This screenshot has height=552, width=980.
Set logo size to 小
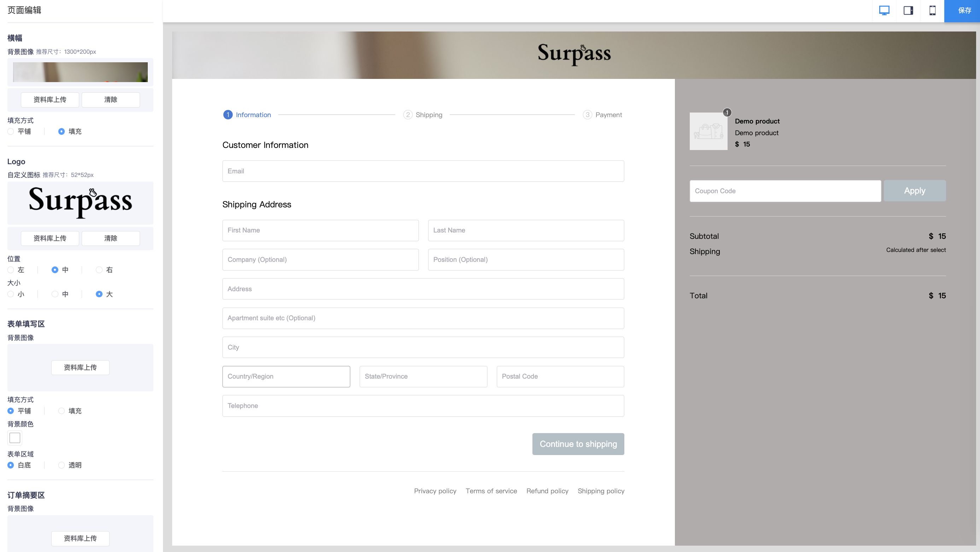click(x=11, y=294)
